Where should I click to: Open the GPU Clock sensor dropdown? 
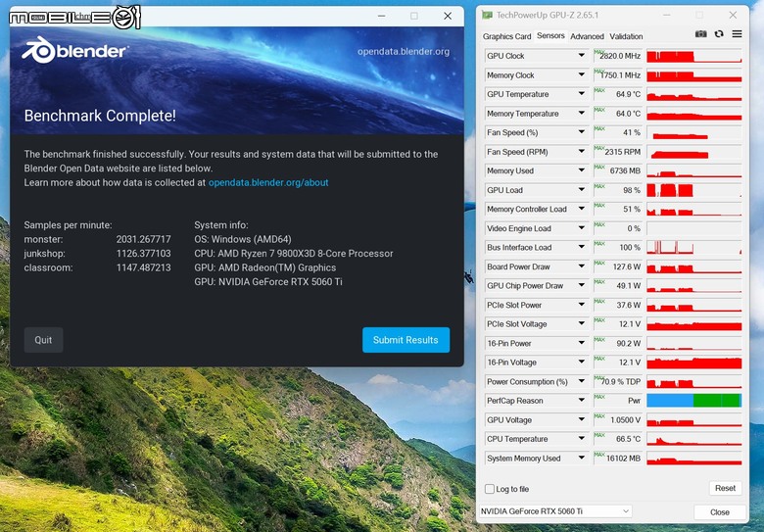[x=581, y=56]
